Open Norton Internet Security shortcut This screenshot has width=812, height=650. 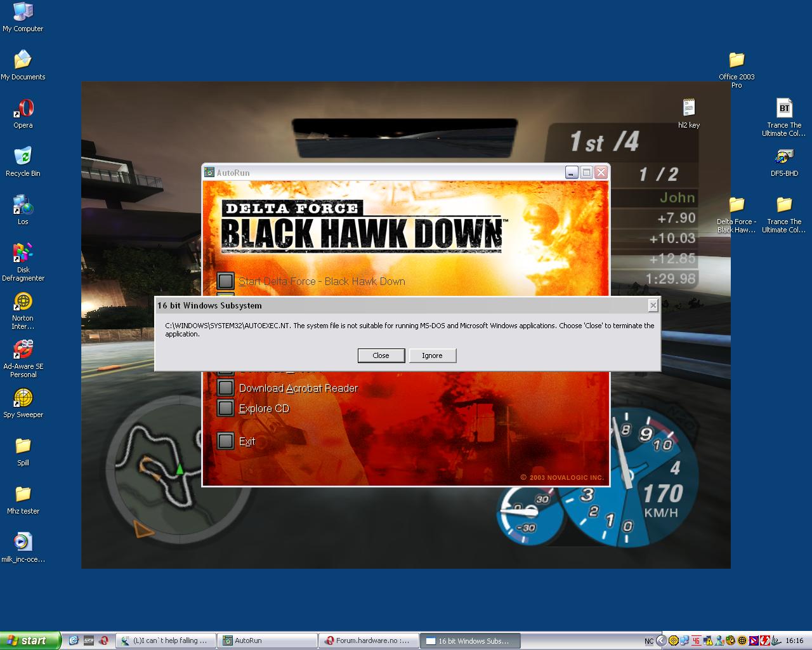pos(23,311)
